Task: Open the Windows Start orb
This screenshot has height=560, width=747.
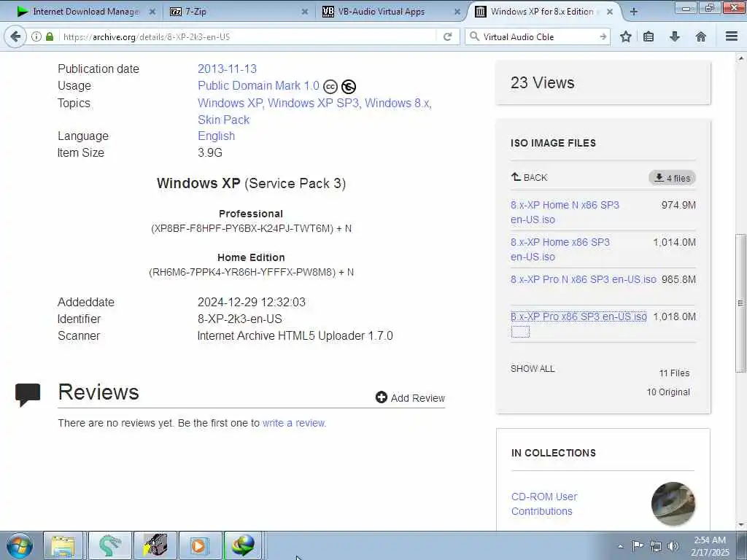Action: click(x=20, y=545)
